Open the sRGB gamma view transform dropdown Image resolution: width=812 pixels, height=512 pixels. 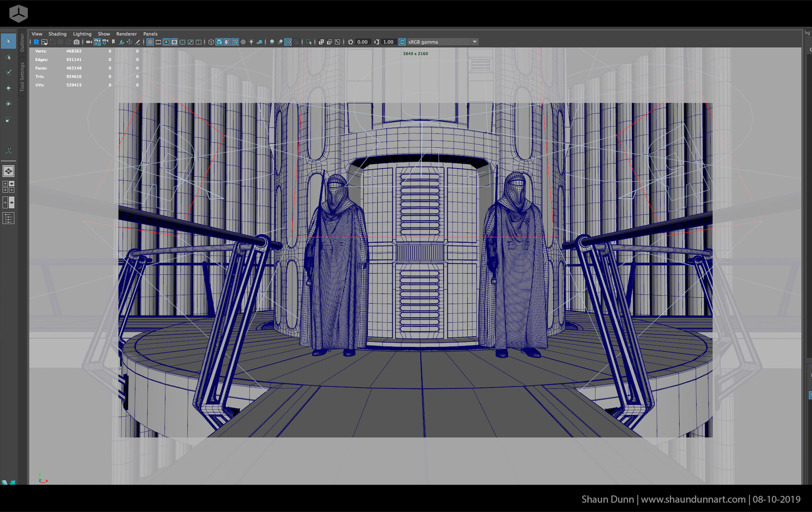coord(443,42)
